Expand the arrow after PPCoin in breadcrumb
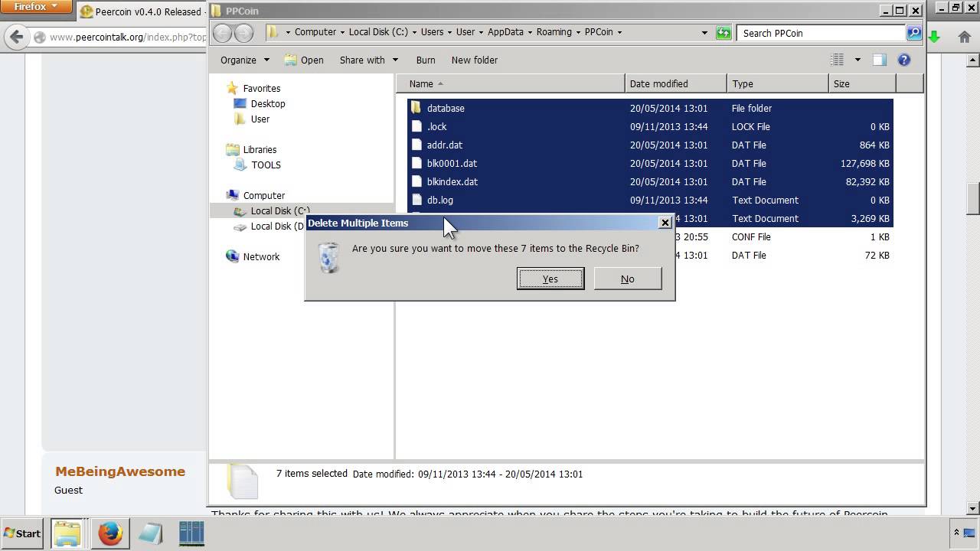 (619, 32)
